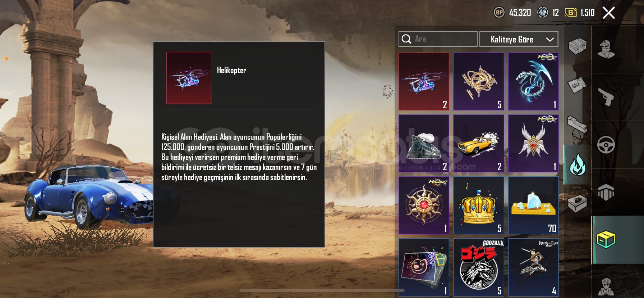Open the character outfit category
Image resolution: width=644 pixels, height=298 pixels.
606,49
